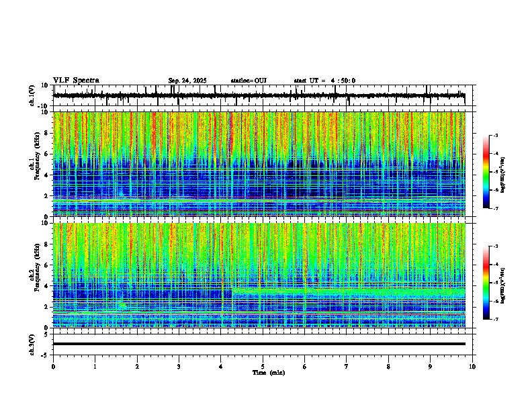
Task: Click the ch.1(V) waveform axis label
Action: (x=32, y=95)
